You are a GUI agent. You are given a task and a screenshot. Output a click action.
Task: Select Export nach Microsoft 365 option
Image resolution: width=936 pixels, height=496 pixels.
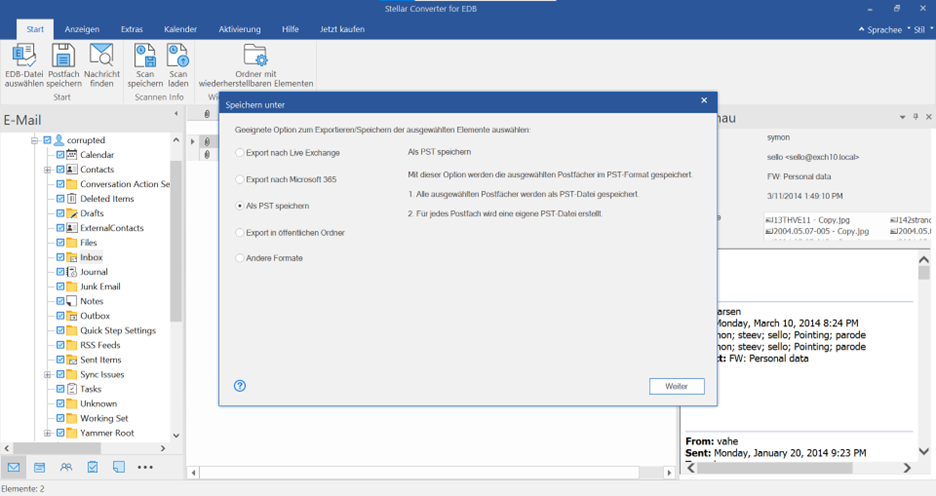[287, 179]
